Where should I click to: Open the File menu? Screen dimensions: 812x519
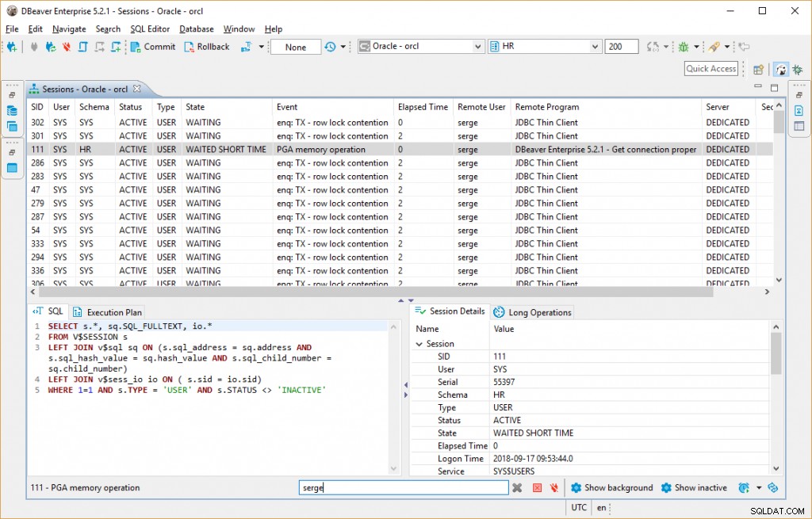point(12,29)
